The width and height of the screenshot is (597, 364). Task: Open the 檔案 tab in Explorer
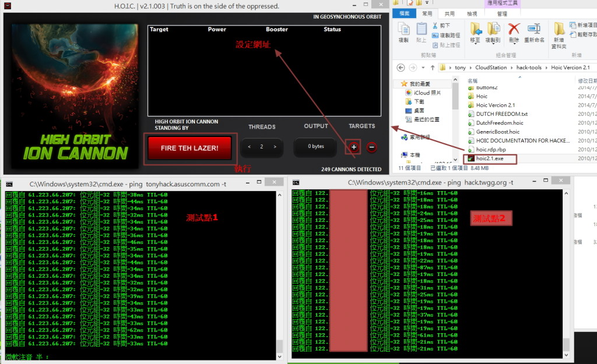(x=404, y=14)
